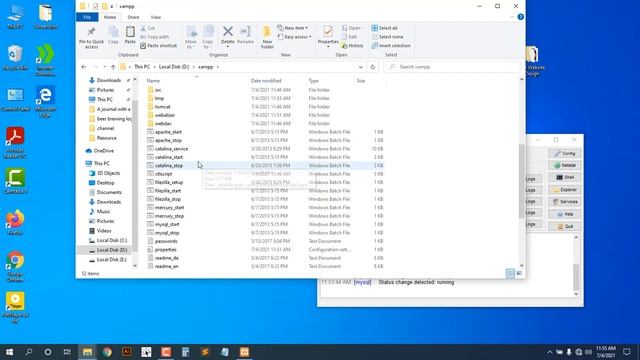Screen dimensions: 640x360
Task: Switch to the Home ribbon tab
Action: (x=110, y=17)
